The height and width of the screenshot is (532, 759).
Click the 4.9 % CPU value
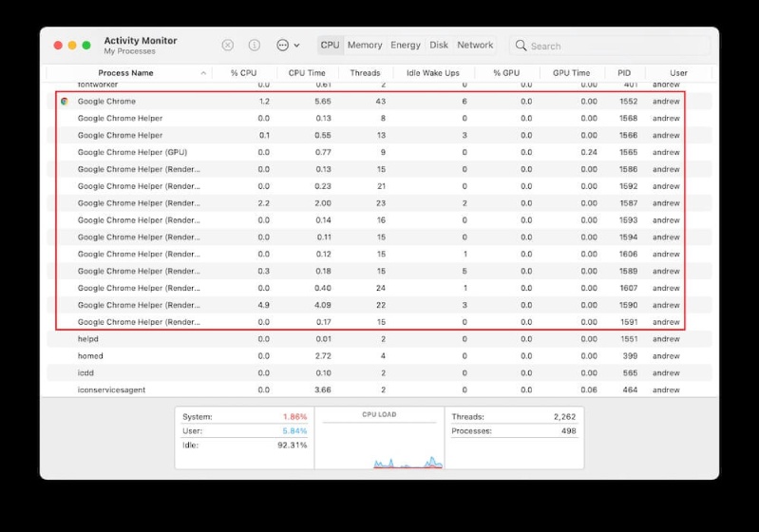[x=264, y=305]
